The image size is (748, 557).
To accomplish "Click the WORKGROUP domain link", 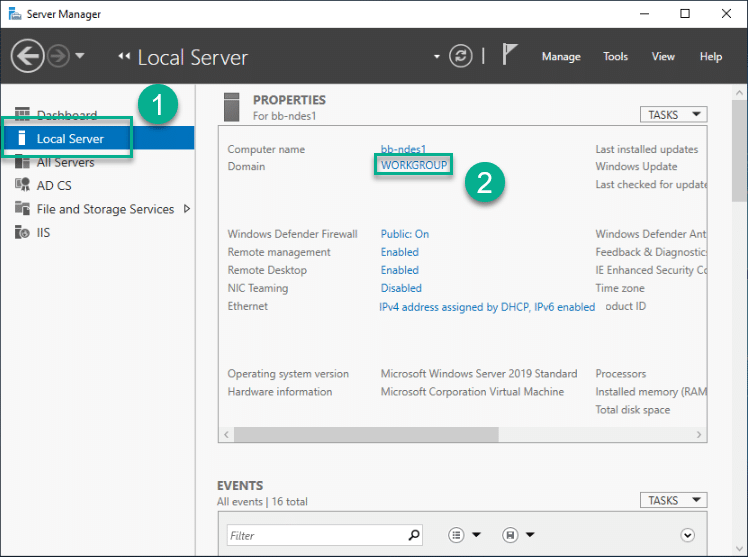I will (414, 165).
